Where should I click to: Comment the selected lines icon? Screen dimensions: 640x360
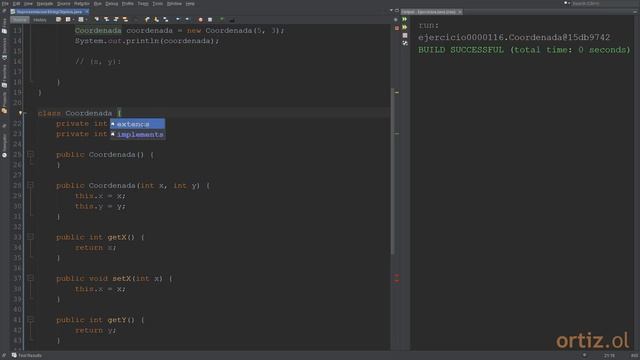click(x=222, y=19)
